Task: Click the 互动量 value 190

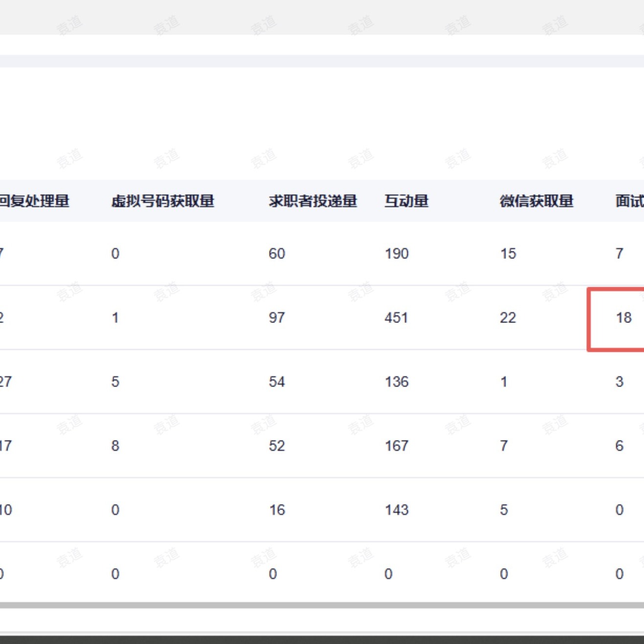Action: [396, 254]
